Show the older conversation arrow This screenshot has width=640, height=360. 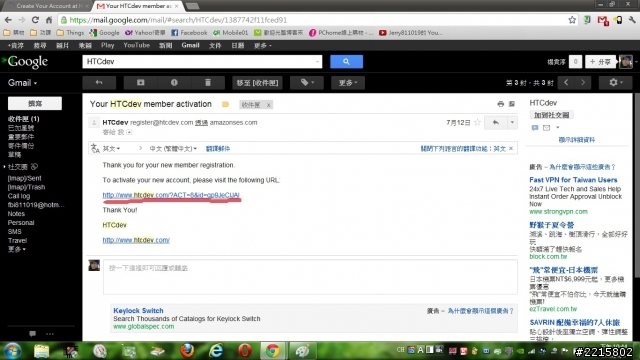583,82
